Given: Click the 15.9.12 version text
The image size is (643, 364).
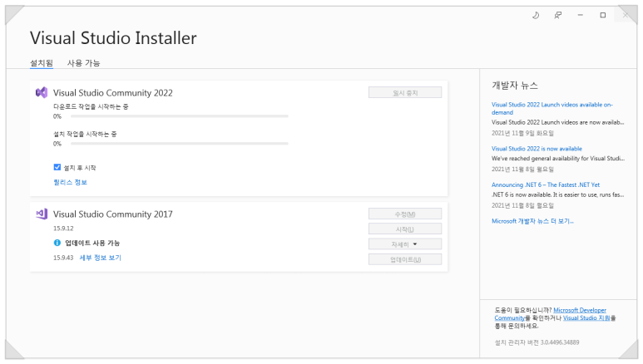Looking at the screenshot, I should pos(63,229).
